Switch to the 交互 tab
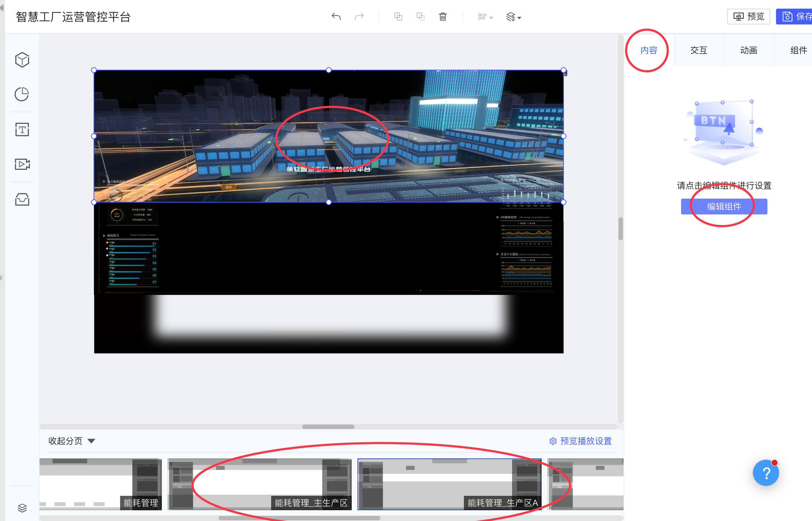 pos(699,50)
